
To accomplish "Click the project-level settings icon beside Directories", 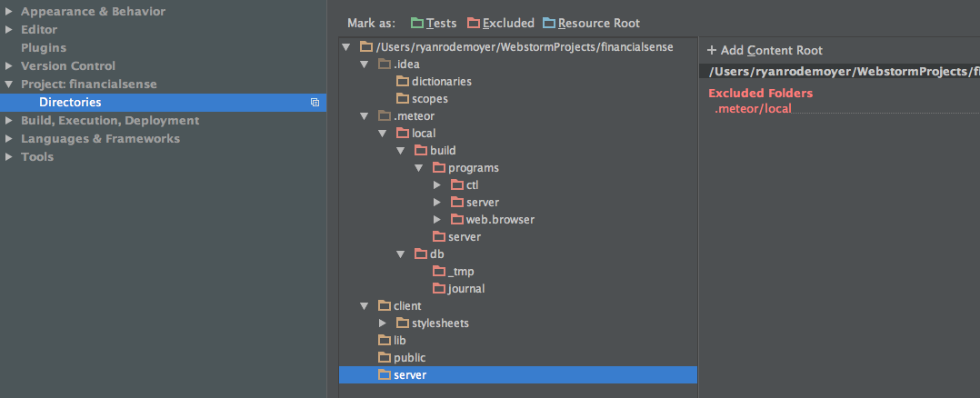I will pos(315,103).
